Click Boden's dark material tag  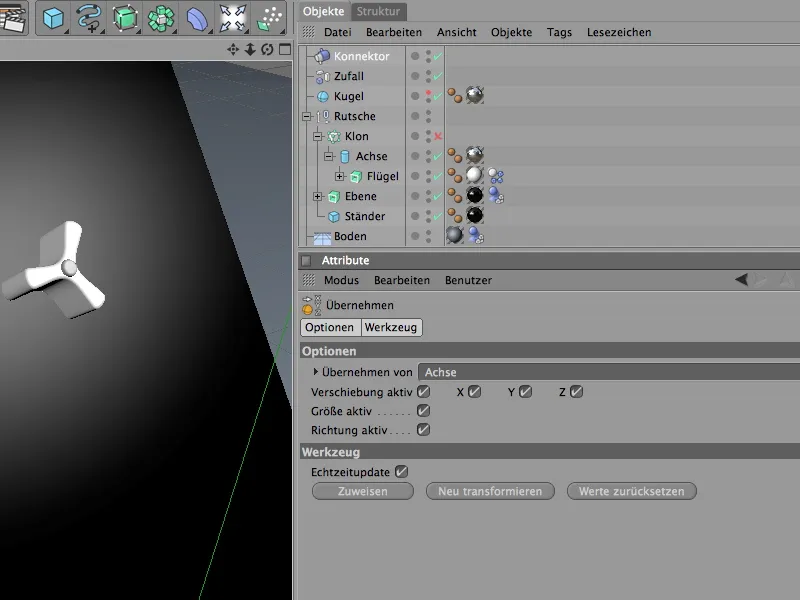[454, 235]
